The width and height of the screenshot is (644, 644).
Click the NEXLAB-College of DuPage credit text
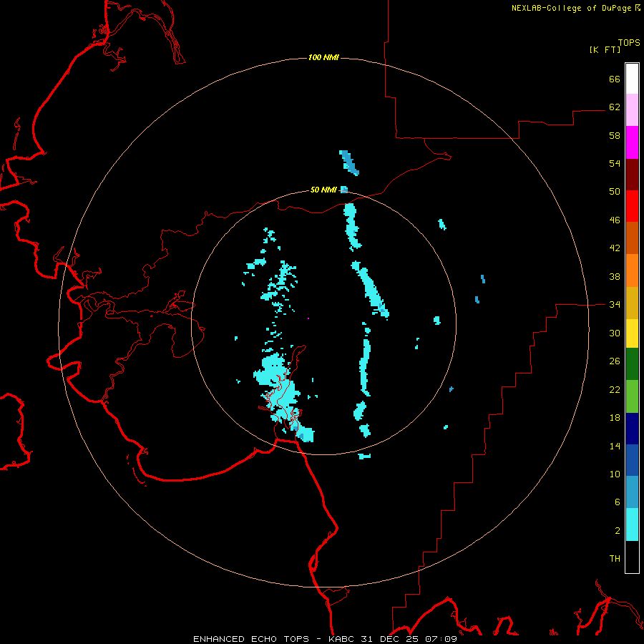pos(575,8)
